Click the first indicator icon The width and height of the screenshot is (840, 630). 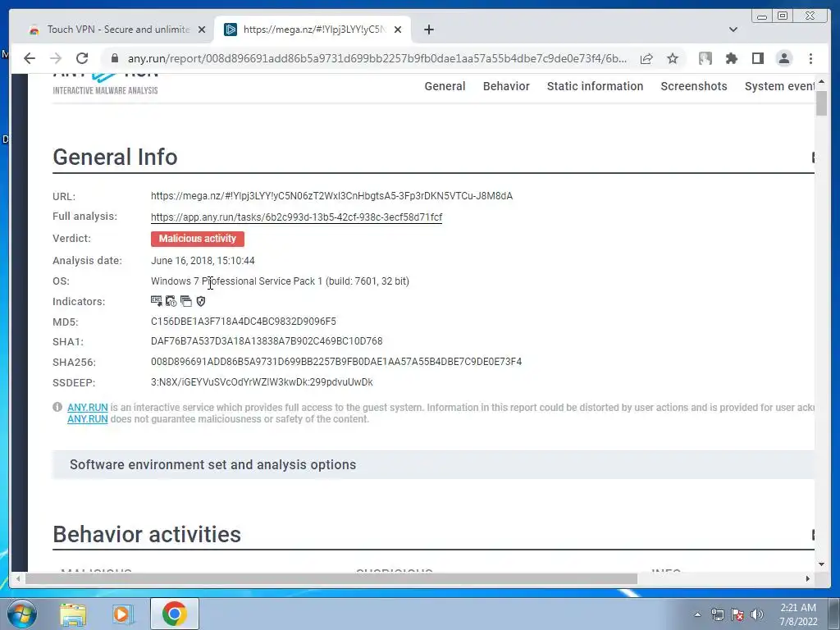pyautogui.click(x=157, y=301)
